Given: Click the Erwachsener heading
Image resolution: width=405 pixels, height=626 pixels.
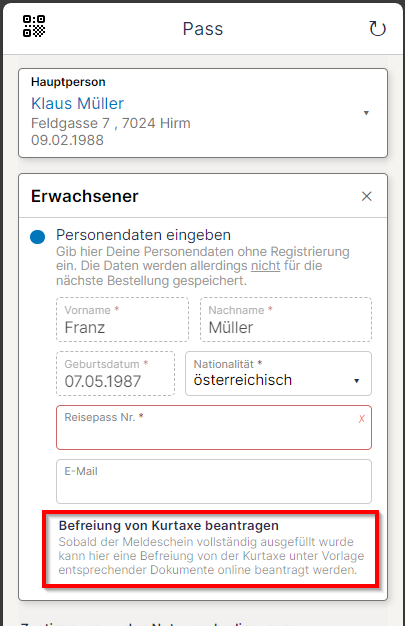Looking at the screenshot, I should (x=85, y=196).
